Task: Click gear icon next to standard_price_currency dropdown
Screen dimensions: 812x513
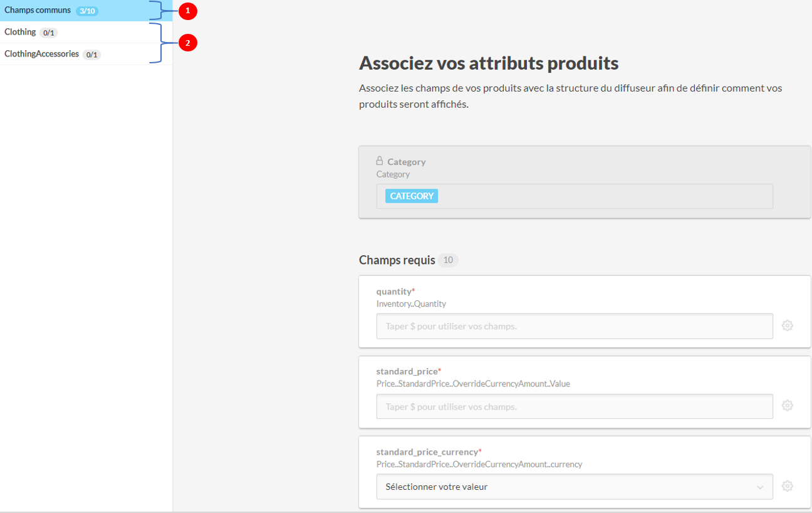Action: [x=788, y=486]
